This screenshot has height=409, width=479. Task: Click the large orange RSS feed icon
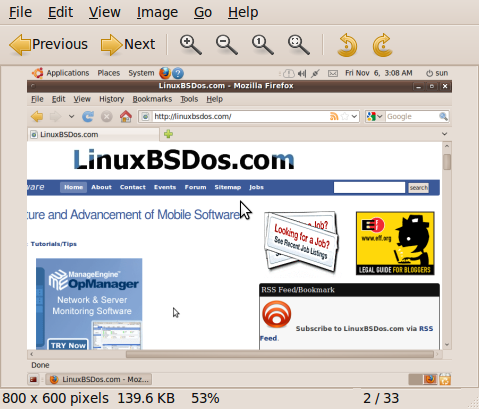coord(277,314)
